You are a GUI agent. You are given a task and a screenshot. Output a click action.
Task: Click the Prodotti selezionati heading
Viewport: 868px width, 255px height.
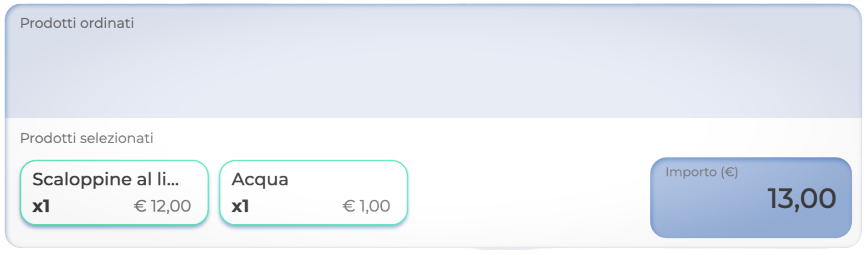[87, 138]
